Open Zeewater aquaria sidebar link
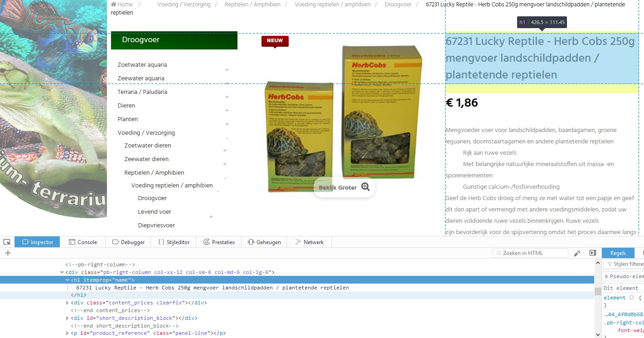 click(x=141, y=78)
